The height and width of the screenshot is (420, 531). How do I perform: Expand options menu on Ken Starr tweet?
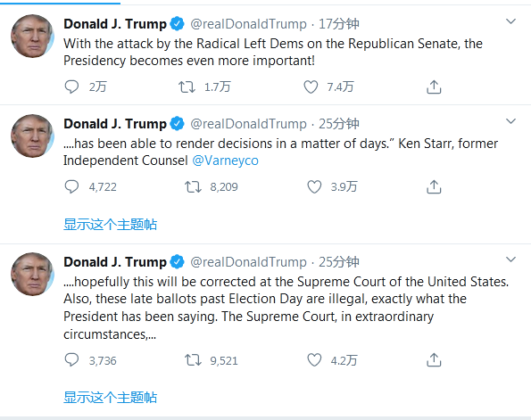(x=510, y=121)
